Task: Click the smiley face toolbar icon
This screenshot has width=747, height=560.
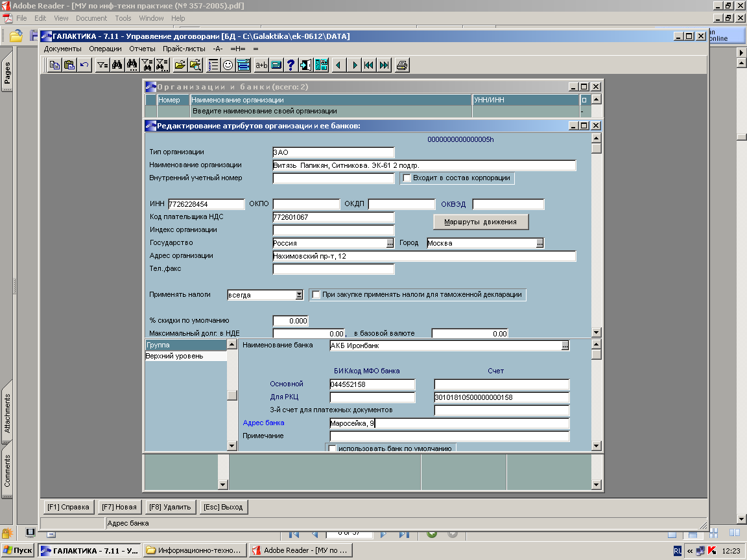Action: tap(228, 65)
